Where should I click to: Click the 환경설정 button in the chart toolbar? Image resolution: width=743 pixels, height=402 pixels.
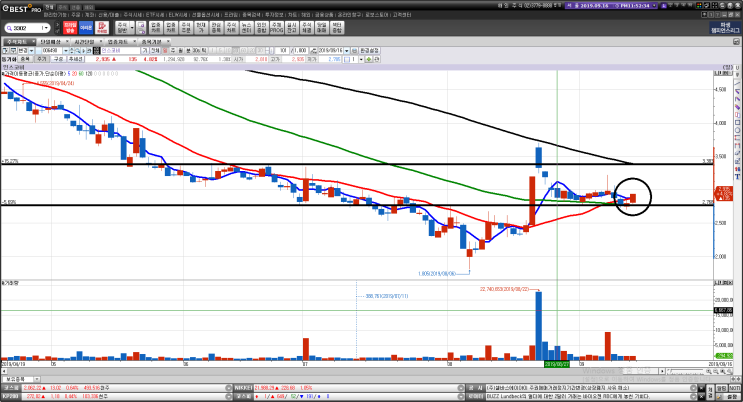click(x=370, y=50)
